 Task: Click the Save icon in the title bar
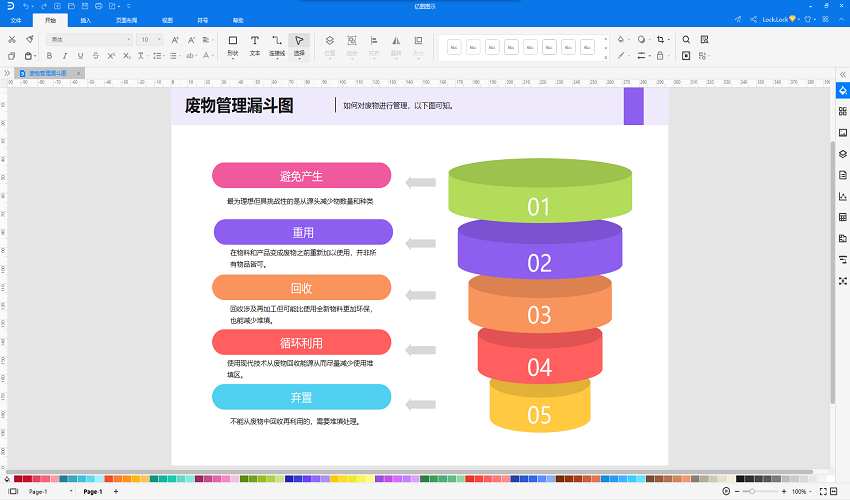coord(85,6)
